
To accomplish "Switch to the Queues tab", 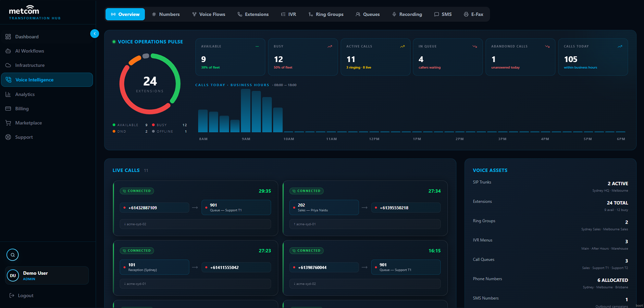I will click(368, 14).
